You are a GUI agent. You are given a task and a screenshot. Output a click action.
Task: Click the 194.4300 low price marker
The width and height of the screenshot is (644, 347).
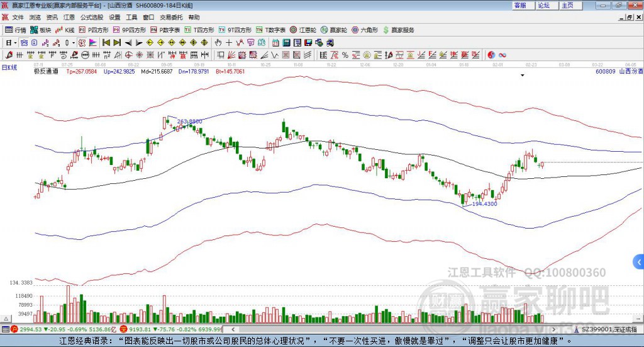point(485,204)
